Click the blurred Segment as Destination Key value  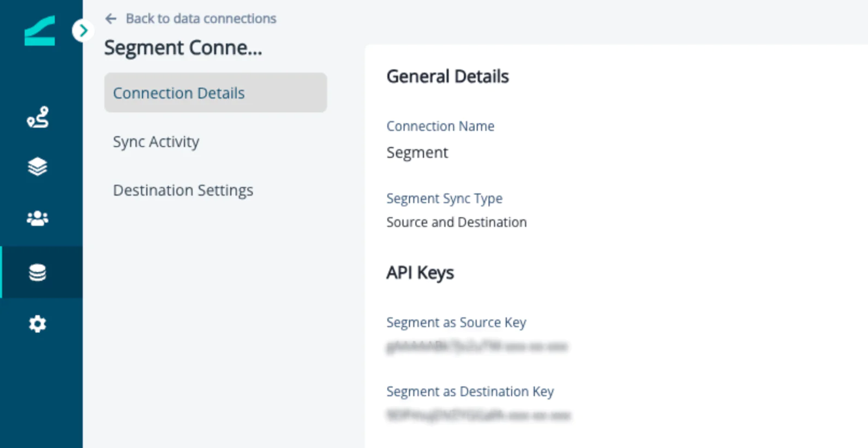(478, 415)
